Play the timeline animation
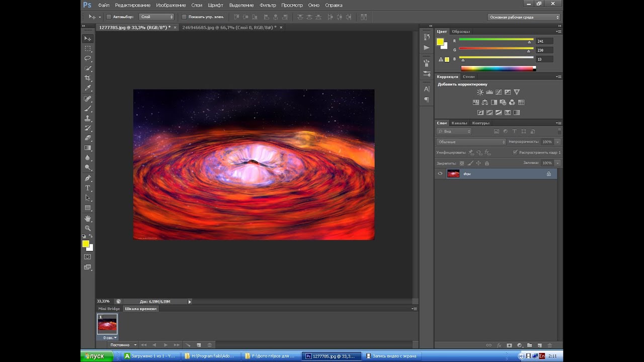 coord(166,345)
